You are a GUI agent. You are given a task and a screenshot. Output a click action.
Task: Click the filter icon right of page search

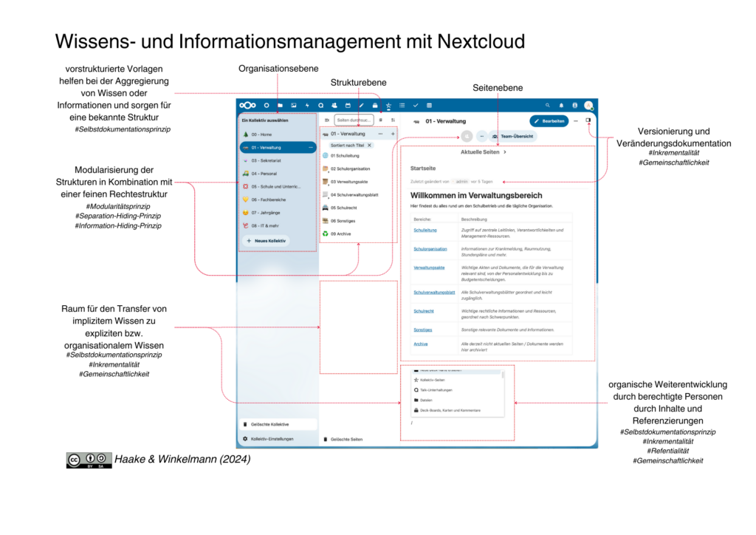point(380,120)
